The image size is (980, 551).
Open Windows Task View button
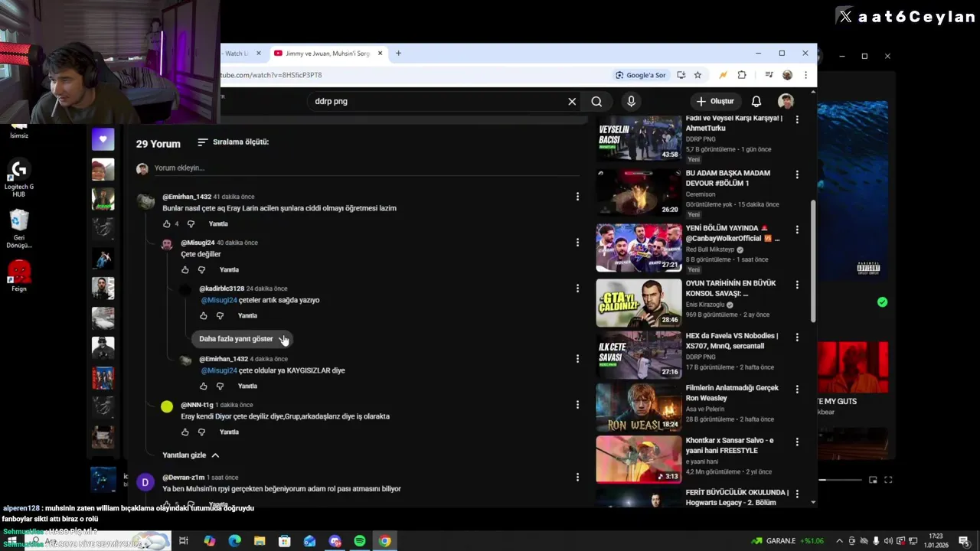(x=184, y=541)
